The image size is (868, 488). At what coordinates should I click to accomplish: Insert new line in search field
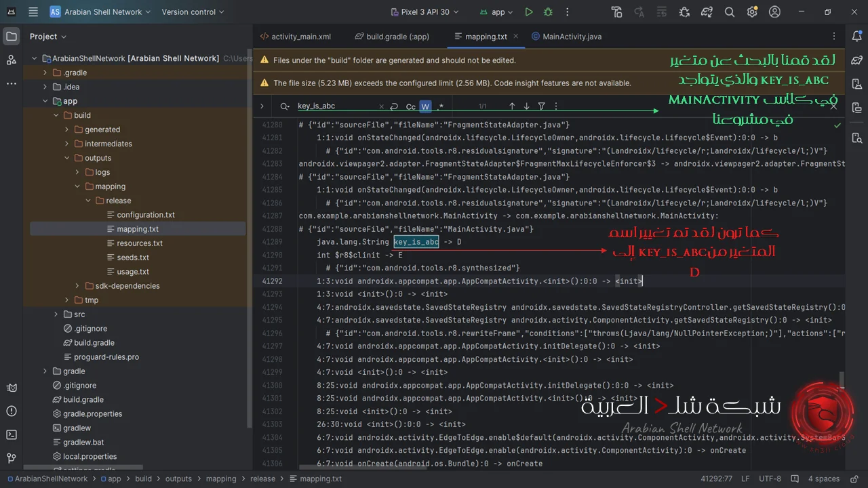pos(394,106)
